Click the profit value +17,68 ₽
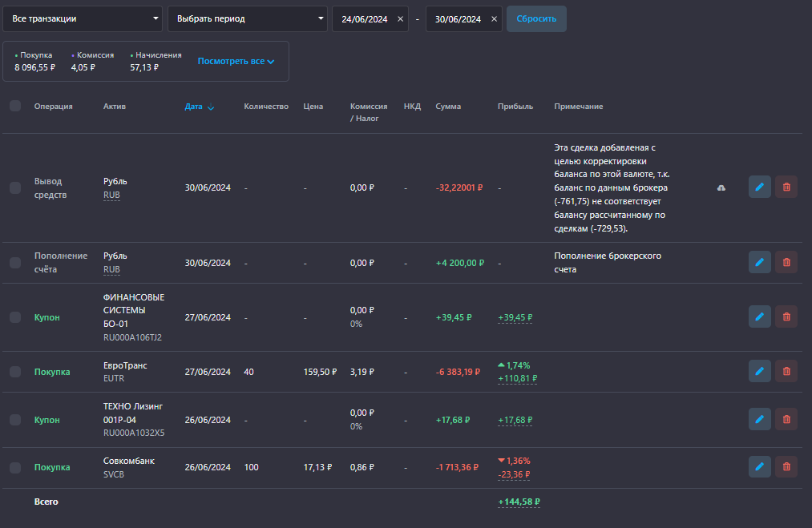Screen dimensions: 812x528 [515, 420]
